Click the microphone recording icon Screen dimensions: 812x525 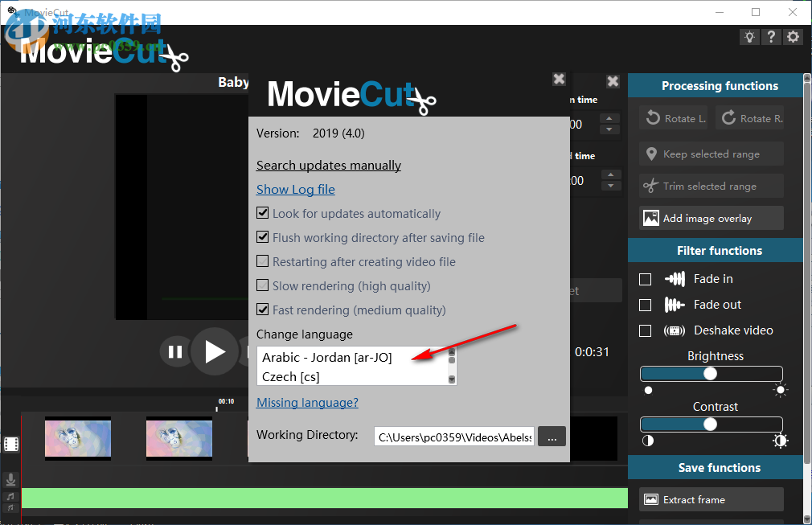click(10, 479)
